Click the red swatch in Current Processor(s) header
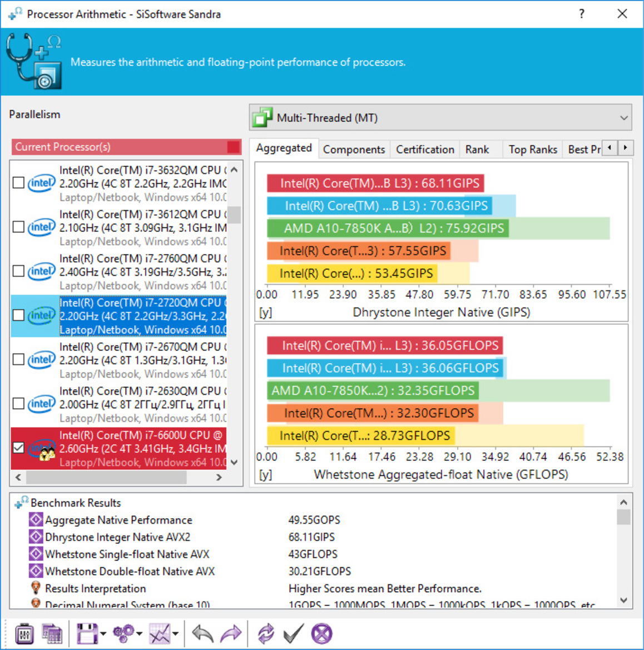Screen dimensions: 644x650 (234, 147)
